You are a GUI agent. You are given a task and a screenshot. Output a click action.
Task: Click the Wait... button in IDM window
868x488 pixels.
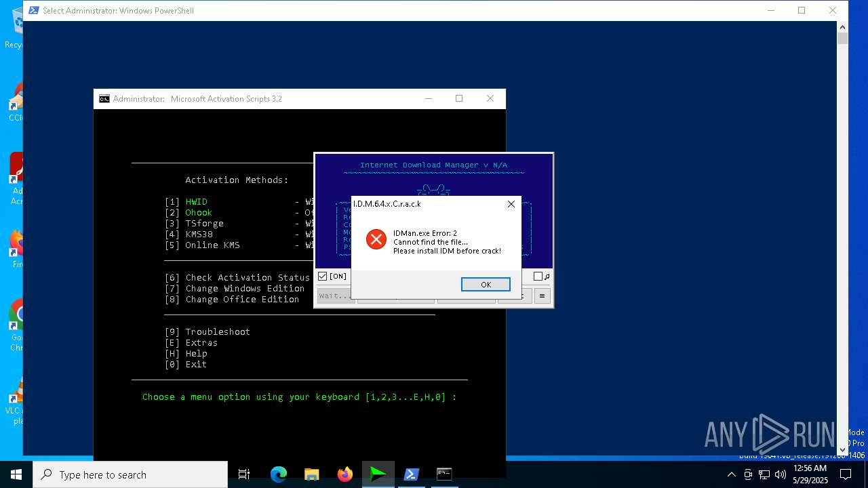point(334,296)
